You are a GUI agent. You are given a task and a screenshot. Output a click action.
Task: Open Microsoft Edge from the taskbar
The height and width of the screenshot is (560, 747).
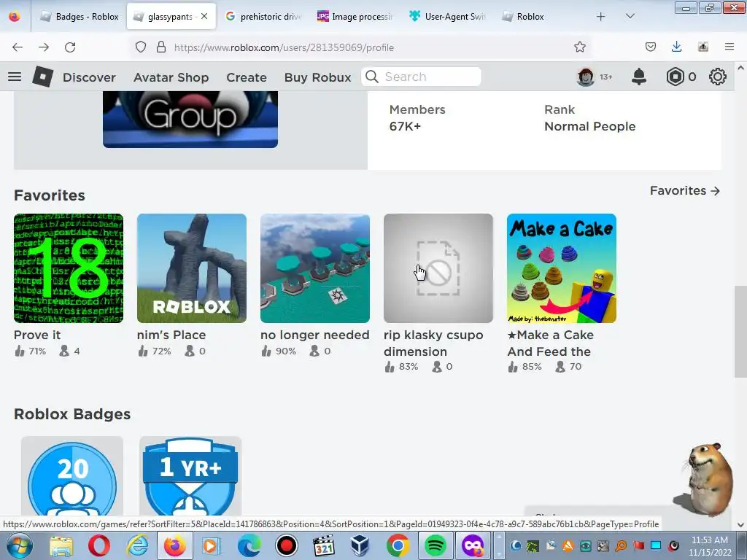tap(249, 545)
